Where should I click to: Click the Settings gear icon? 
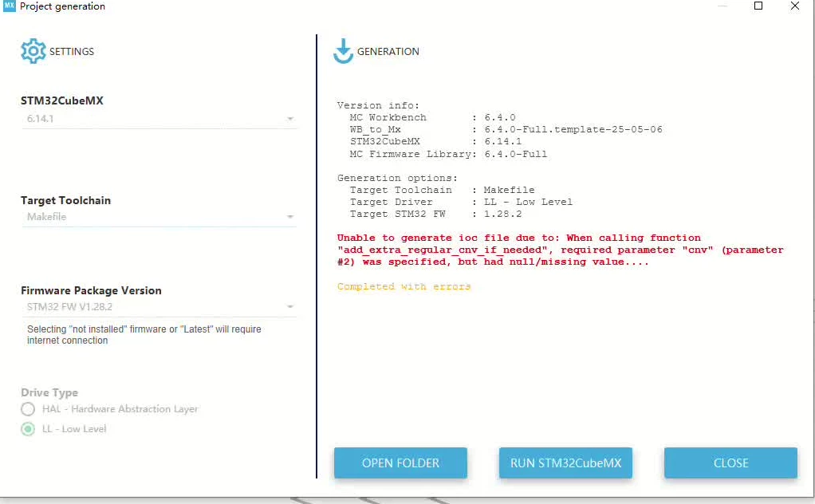[33, 51]
